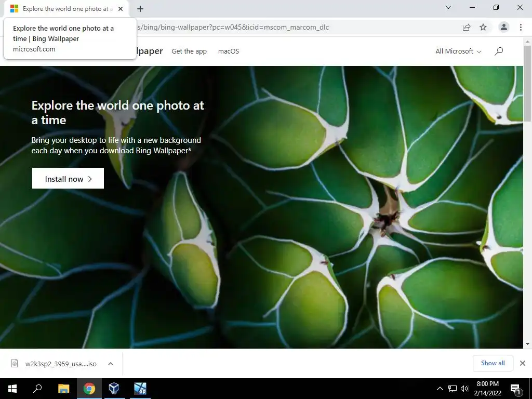The image size is (532, 399).
Task: Open the Chrome profile avatar
Action: tap(504, 27)
